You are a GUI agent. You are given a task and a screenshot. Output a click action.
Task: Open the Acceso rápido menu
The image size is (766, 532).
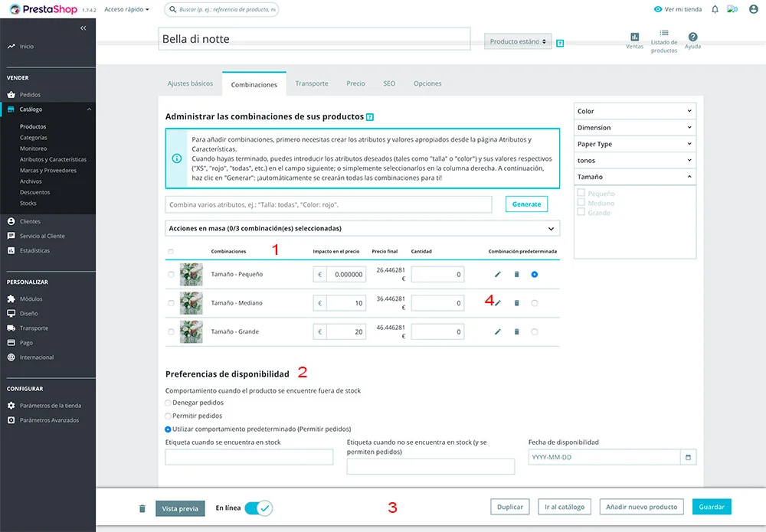click(x=126, y=9)
